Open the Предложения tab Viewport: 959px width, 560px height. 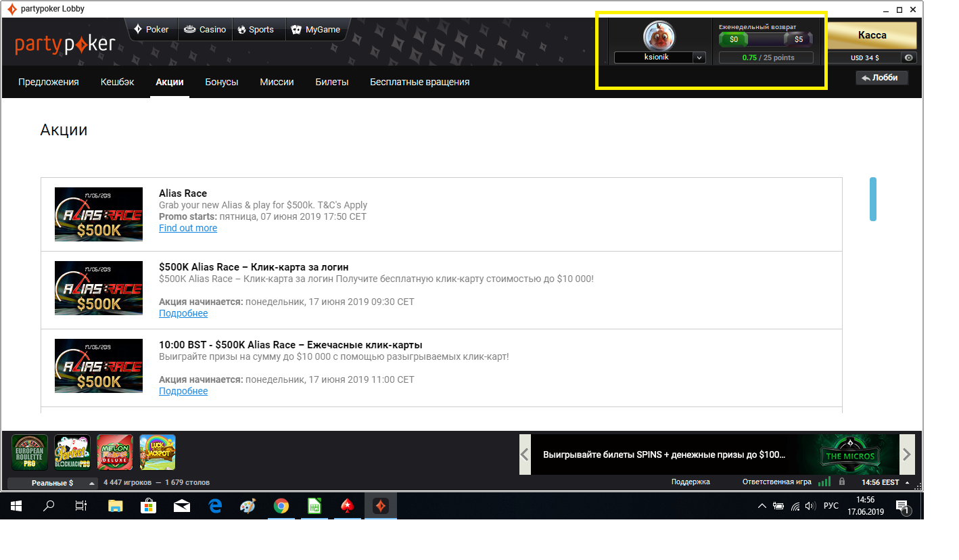(x=49, y=82)
